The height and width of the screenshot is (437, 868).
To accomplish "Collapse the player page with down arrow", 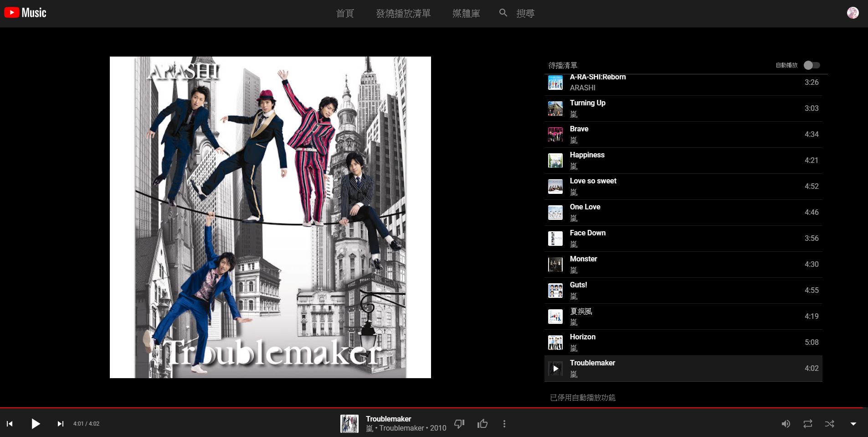I will (853, 424).
